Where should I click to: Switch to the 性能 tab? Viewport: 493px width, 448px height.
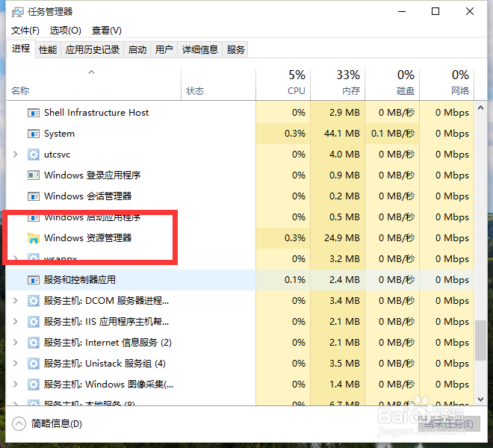(x=48, y=50)
